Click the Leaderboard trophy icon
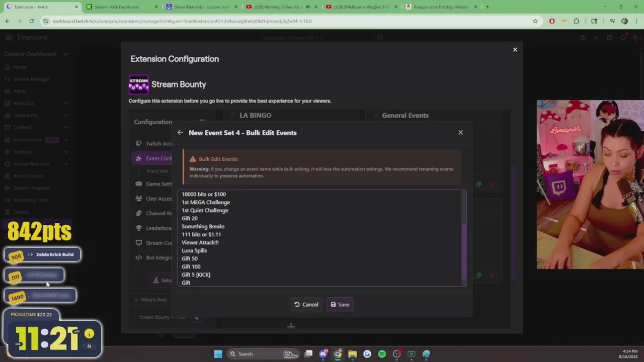 tap(139, 228)
